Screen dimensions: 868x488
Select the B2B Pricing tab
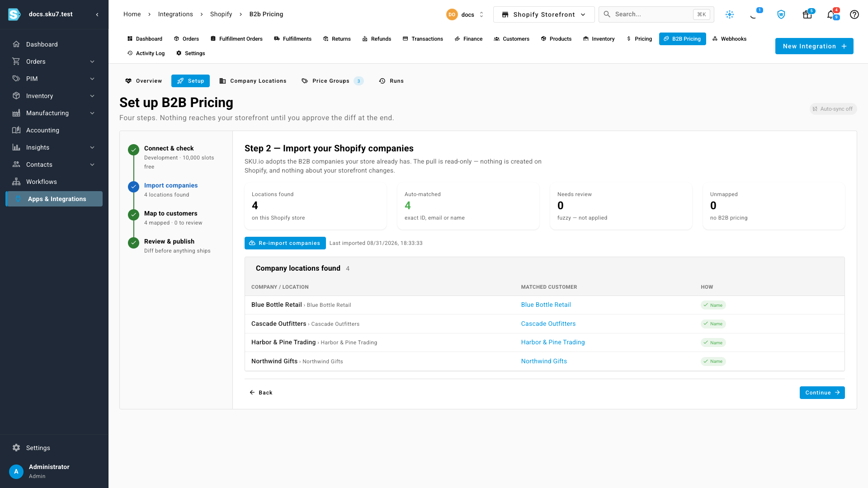682,39
